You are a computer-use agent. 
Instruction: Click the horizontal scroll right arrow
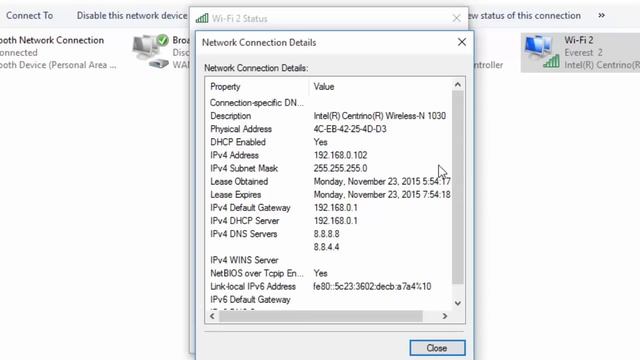(445, 316)
